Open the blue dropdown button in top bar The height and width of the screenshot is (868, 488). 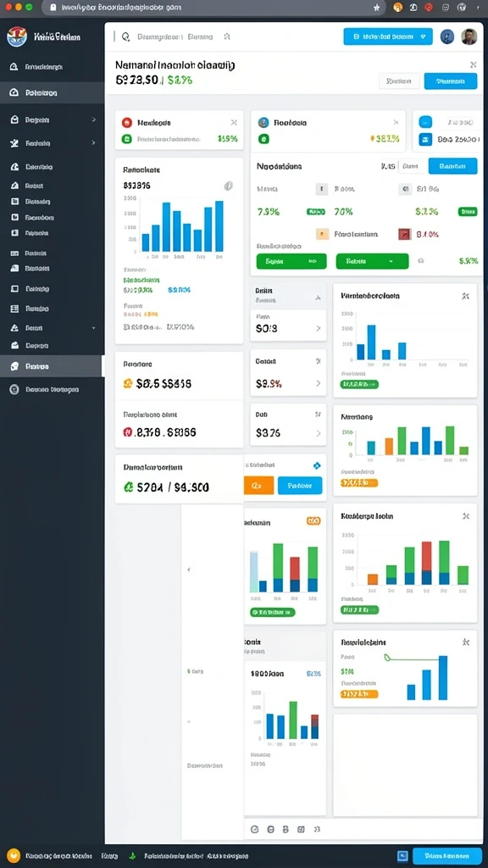(x=388, y=36)
